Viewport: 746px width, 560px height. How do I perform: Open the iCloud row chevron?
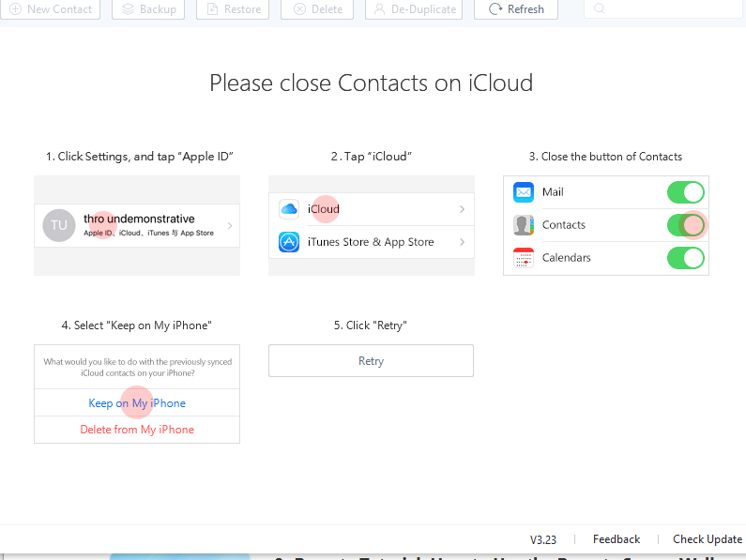point(462,209)
